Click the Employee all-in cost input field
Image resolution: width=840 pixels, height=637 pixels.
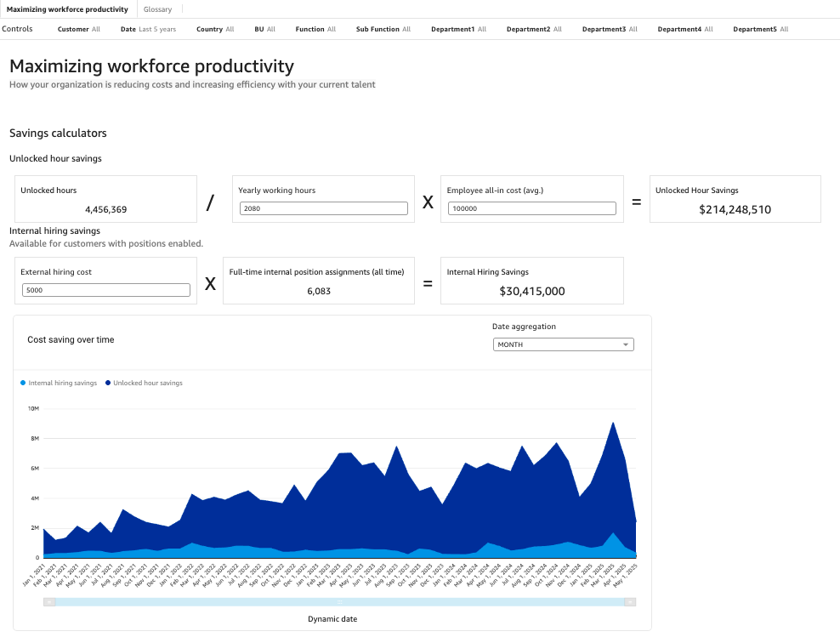pos(531,208)
